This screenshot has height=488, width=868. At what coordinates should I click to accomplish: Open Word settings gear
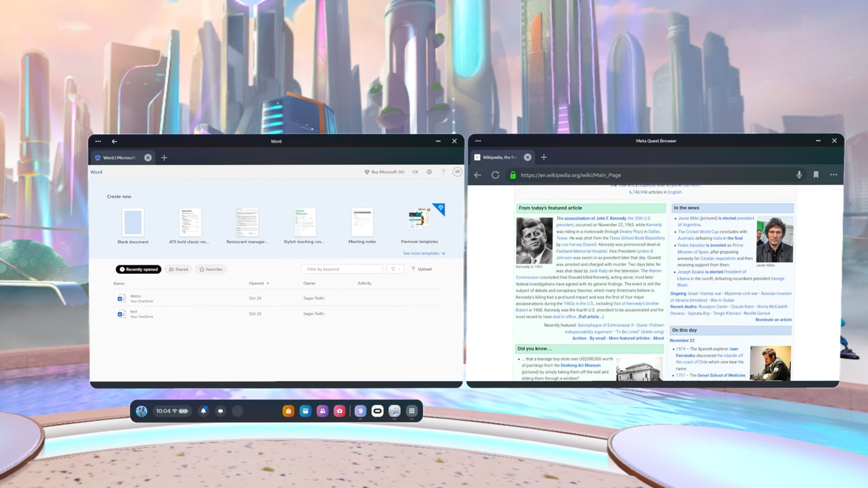pos(429,172)
